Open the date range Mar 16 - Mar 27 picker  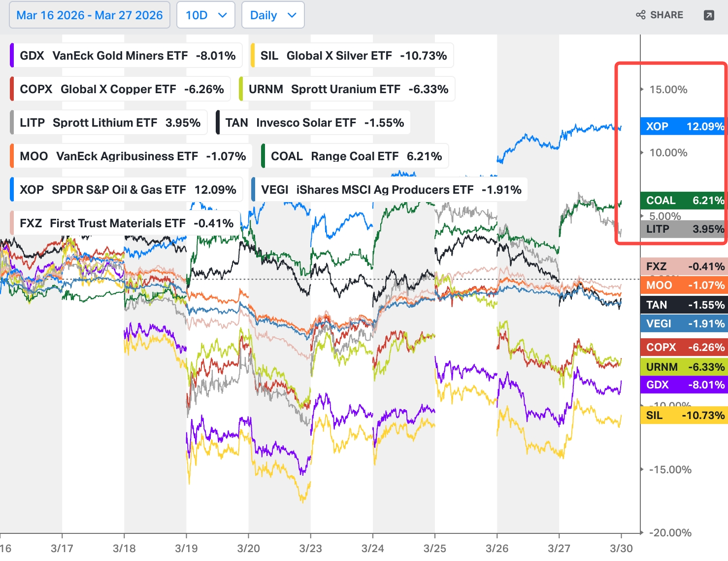(x=90, y=15)
